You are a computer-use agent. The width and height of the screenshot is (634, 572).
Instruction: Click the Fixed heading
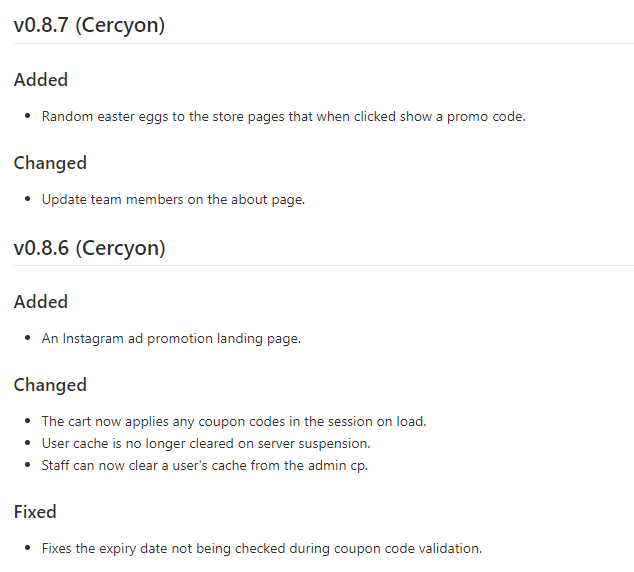click(x=35, y=512)
